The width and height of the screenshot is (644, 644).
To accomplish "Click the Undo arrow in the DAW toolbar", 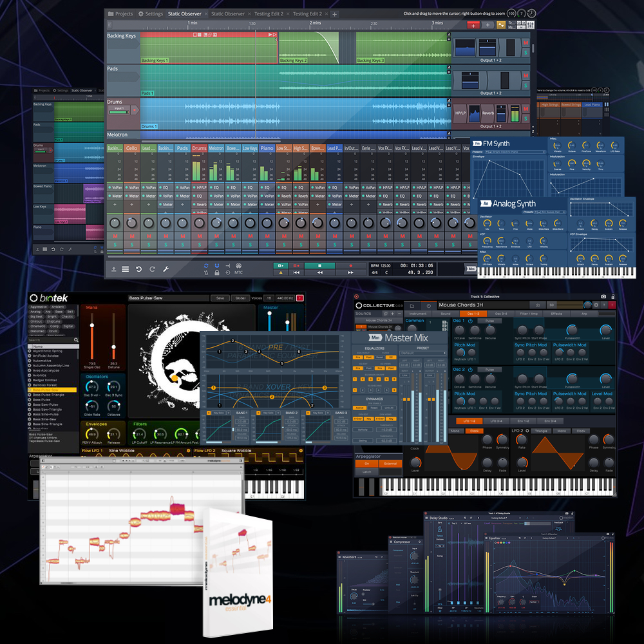I will [x=139, y=269].
